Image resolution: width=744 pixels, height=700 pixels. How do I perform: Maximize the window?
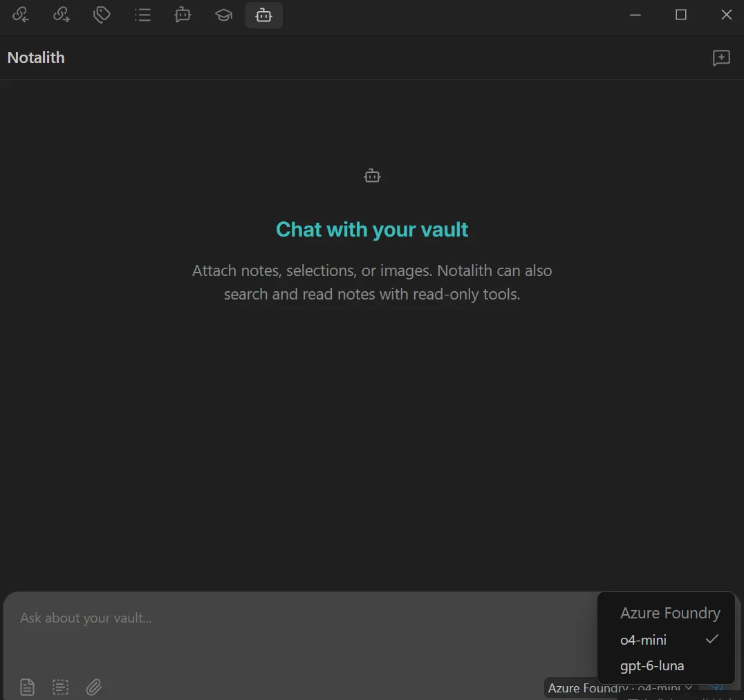click(x=681, y=15)
